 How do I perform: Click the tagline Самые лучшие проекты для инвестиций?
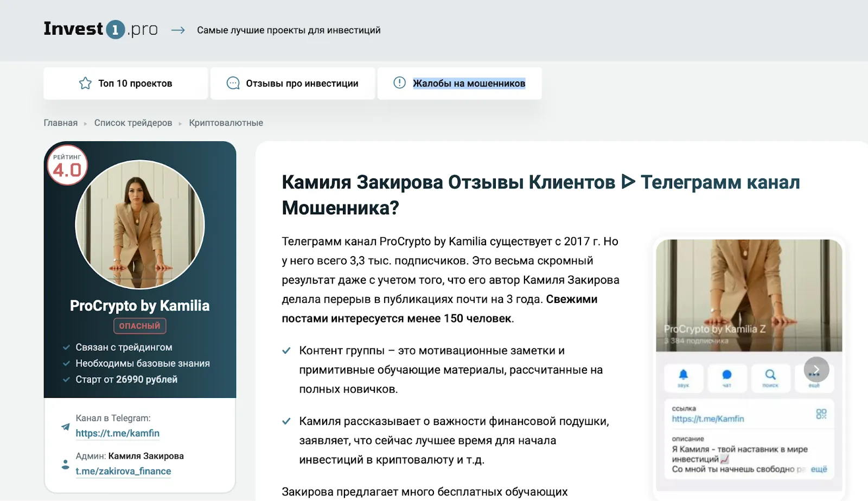coord(289,30)
